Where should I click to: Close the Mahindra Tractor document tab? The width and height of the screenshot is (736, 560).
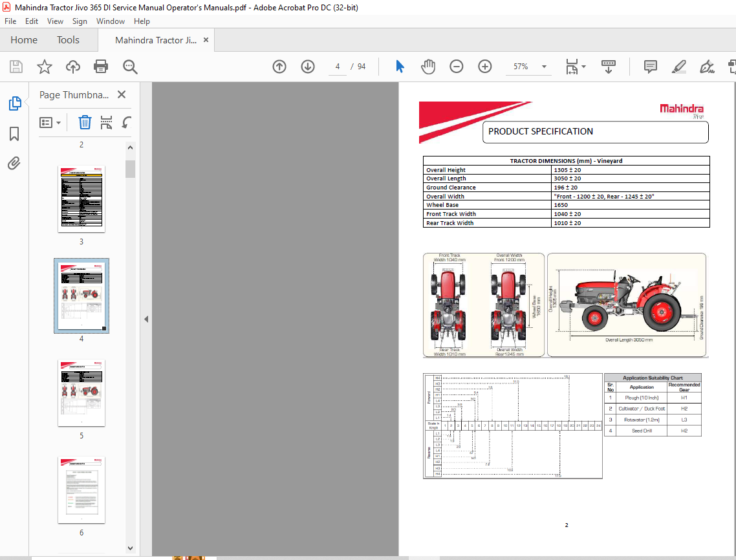(206, 40)
